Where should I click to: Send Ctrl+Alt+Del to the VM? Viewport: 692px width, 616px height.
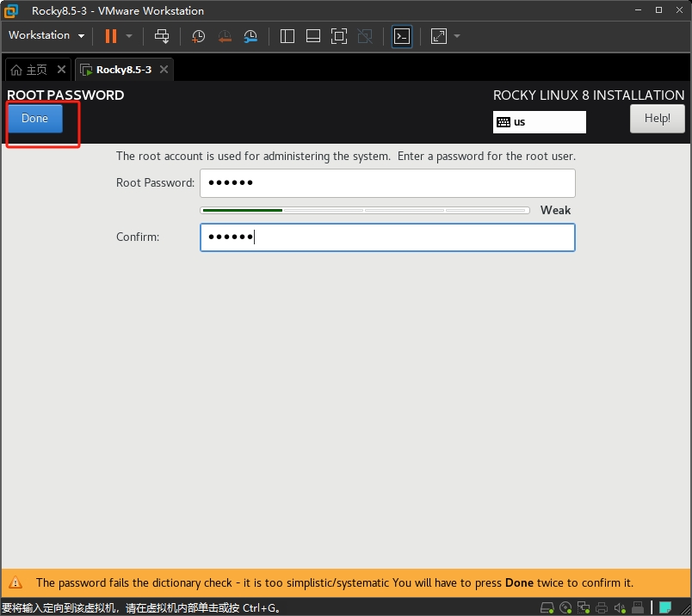[x=162, y=36]
